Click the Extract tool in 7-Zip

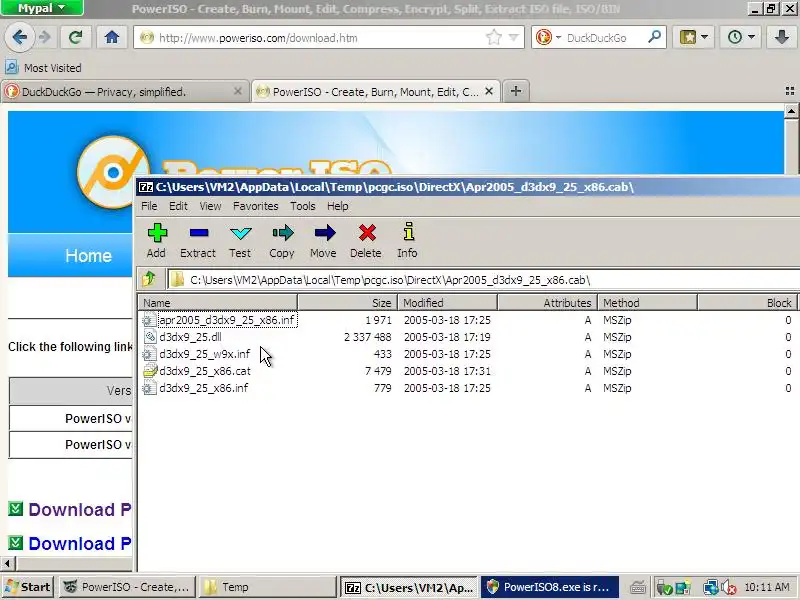(198, 241)
